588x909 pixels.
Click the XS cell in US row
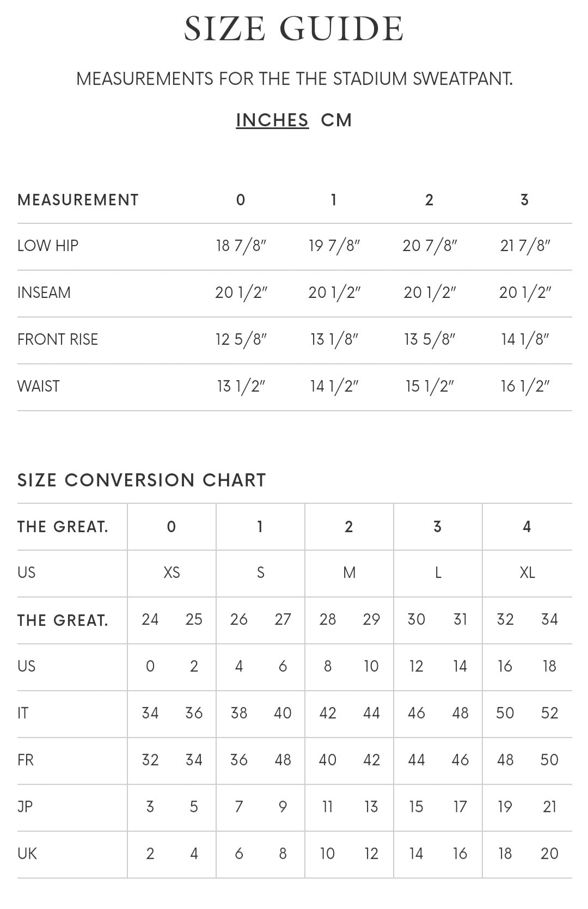[x=171, y=572]
